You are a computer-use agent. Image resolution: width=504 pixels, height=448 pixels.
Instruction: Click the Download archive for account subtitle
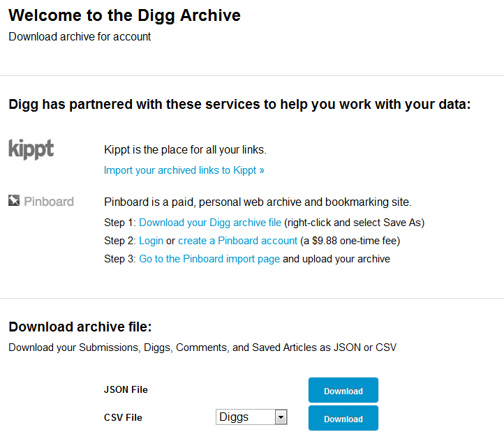click(80, 37)
